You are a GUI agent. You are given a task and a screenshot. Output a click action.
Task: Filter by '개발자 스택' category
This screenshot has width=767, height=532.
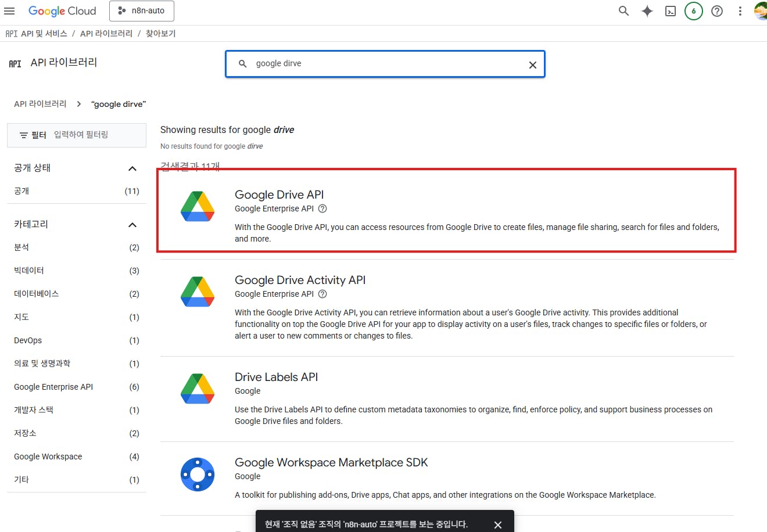pyautogui.click(x=77, y=410)
